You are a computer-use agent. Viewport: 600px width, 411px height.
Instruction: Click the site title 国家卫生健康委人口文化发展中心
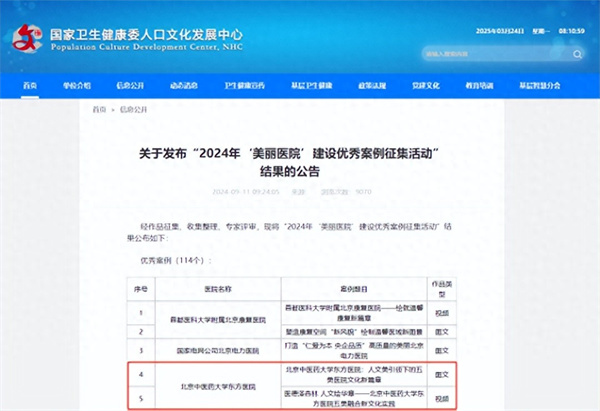pos(148,33)
